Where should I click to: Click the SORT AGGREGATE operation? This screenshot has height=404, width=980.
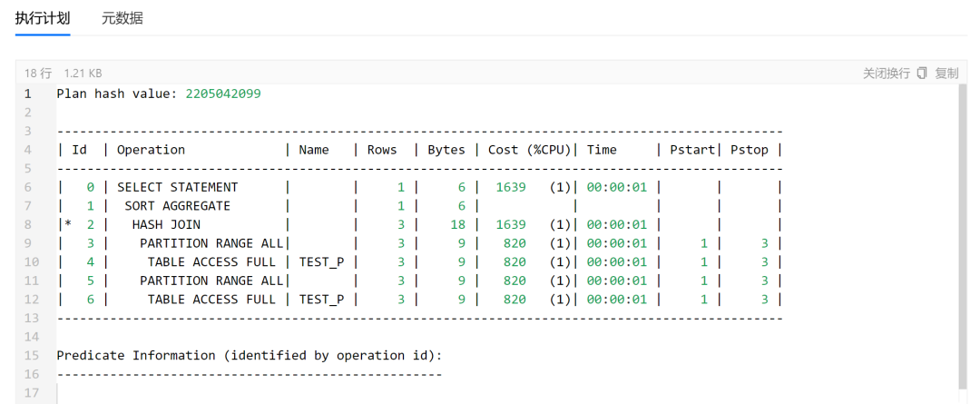(x=178, y=206)
